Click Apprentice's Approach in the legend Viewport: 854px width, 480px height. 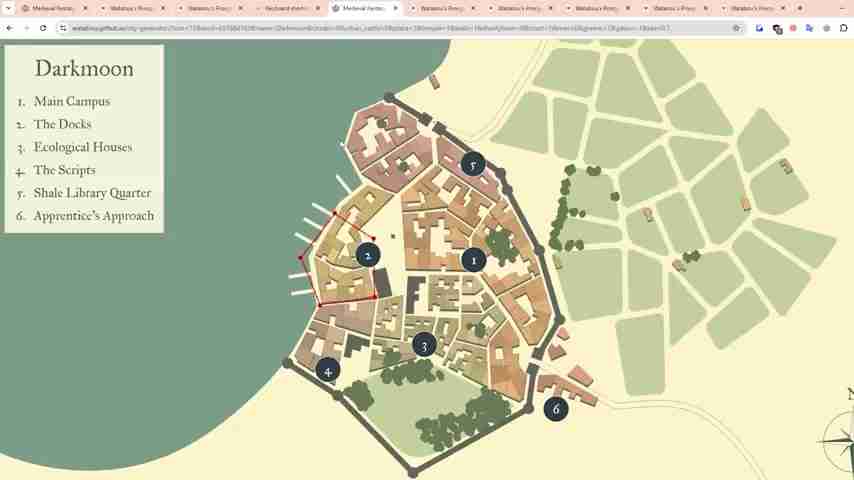pos(93,216)
